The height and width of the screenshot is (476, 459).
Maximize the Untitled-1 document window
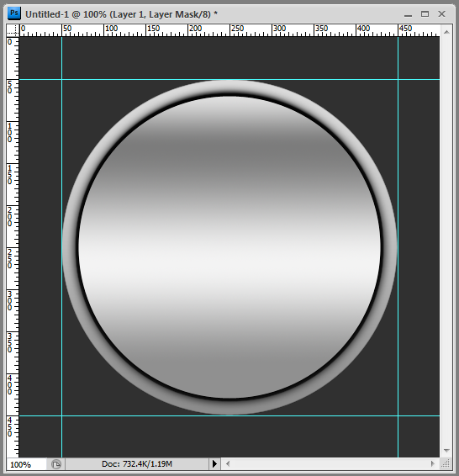pyautogui.click(x=425, y=14)
